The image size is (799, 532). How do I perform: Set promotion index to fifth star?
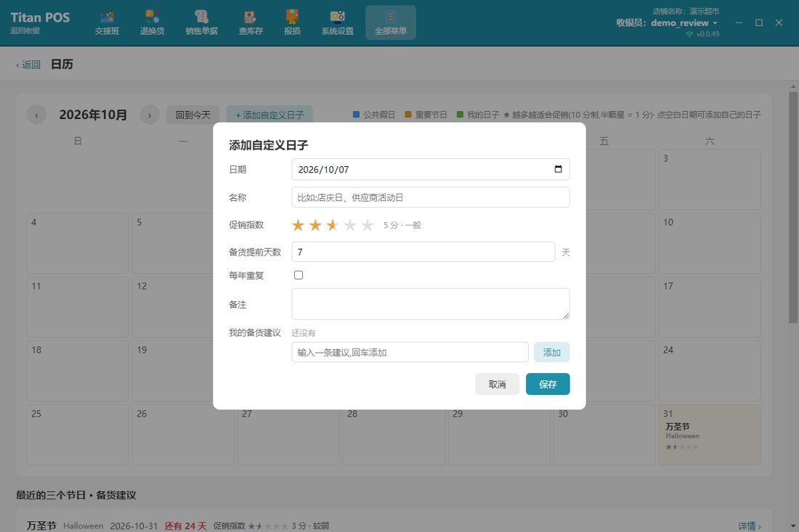368,225
